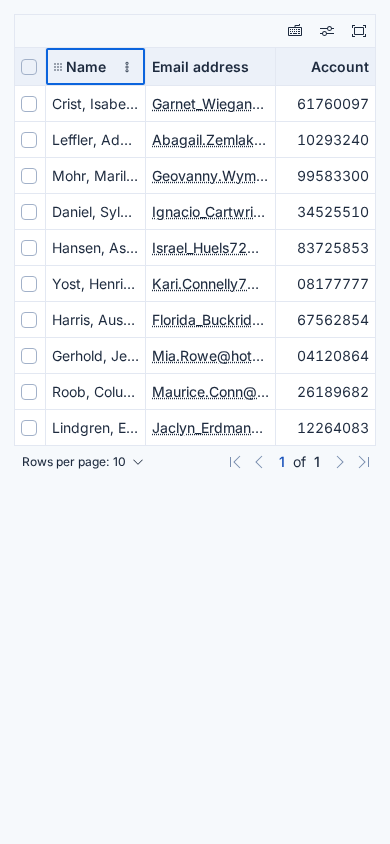The height and width of the screenshot is (844, 390).
Task: Go to the last page arrow
Action: coord(364,462)
